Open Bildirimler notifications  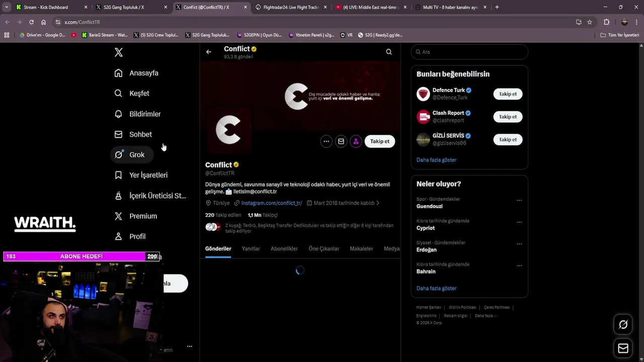click(x=137, y=114)
